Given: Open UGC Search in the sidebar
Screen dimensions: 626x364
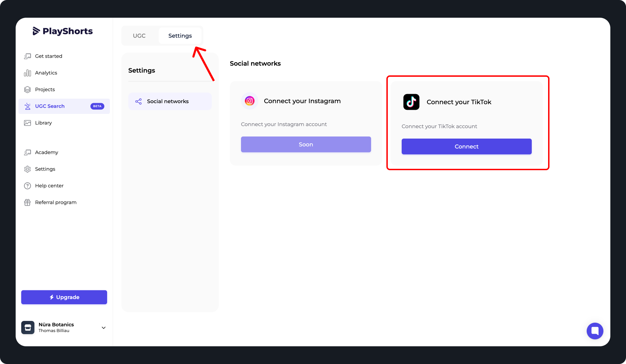Looking at the screenshot, I should [50, 106].
